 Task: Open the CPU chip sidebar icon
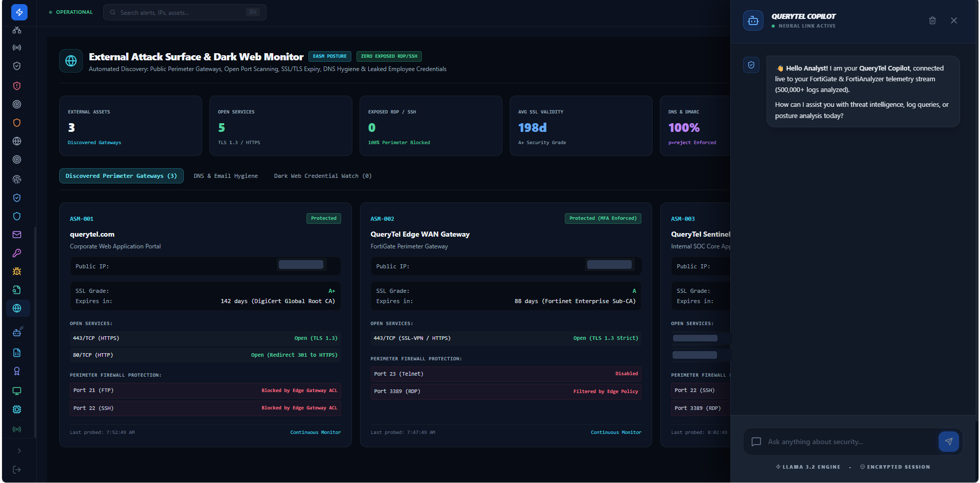(17, 409)
